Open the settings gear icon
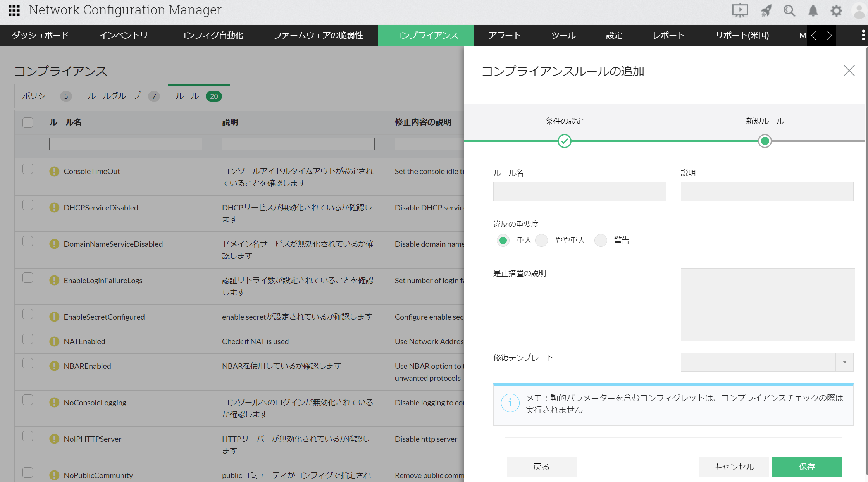 point(836,10)
